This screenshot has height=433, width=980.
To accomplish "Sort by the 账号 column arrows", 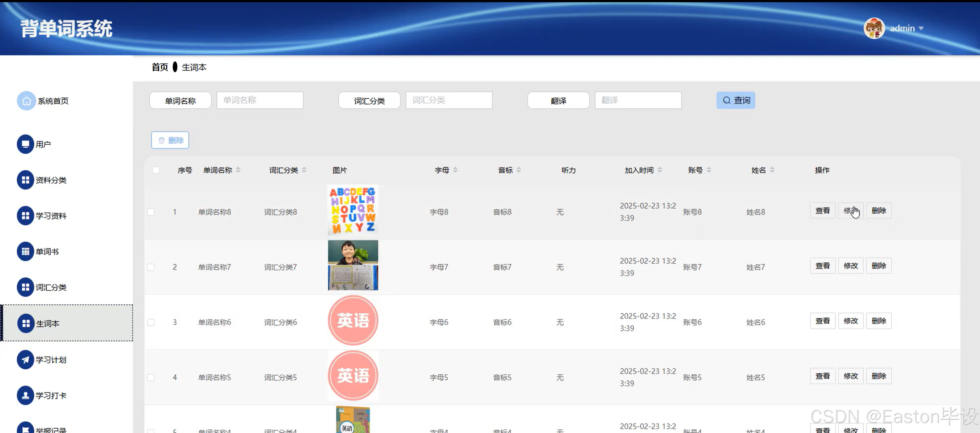I will [x=709, y=170].
